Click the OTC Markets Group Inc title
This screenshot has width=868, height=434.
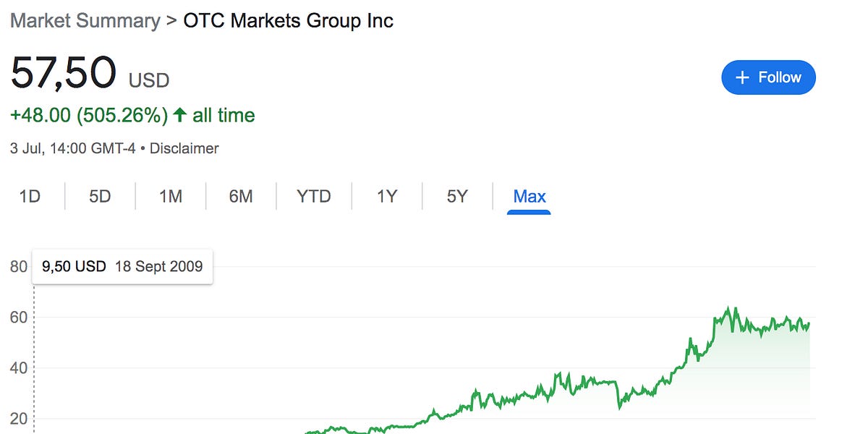coord(288,21)
